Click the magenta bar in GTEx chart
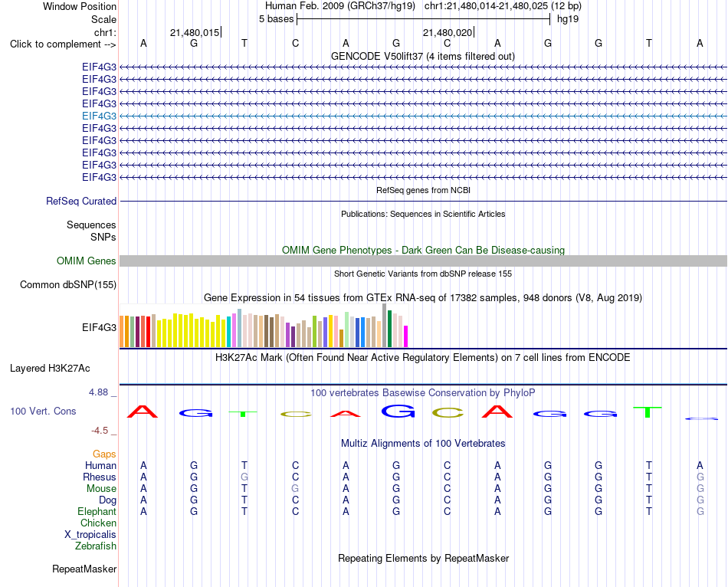This screenshot has width=728, height=587. tap(406, 336)
